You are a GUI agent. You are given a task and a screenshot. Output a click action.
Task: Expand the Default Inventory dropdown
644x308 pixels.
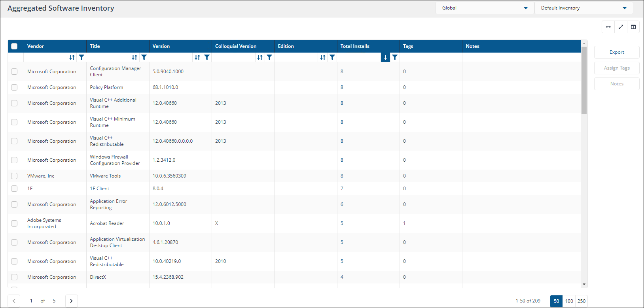pos(583,8)
